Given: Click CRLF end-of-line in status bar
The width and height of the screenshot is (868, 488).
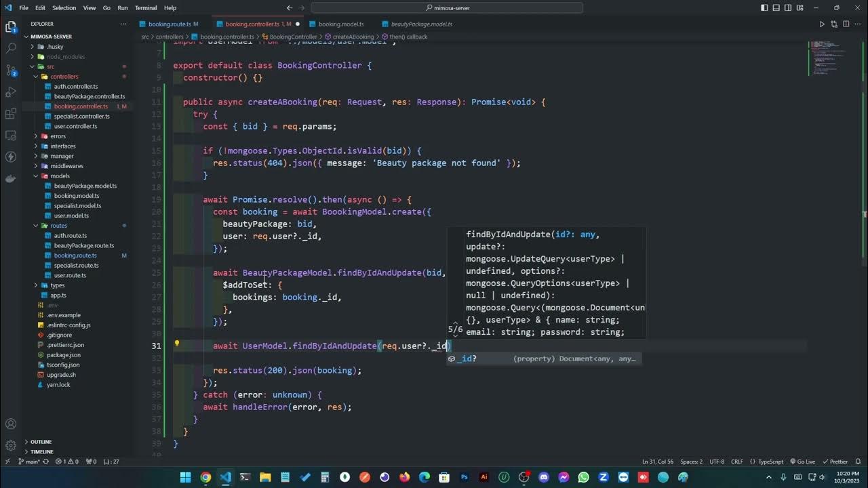Looking at the screenshot, I should pyautogui.click(x=737, y=462).
